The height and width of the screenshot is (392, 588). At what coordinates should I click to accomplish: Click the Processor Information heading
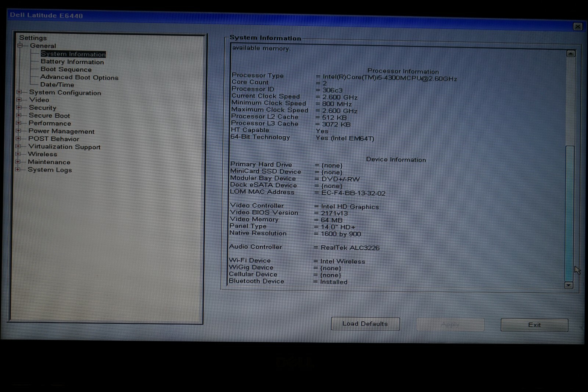pos(403,71)
